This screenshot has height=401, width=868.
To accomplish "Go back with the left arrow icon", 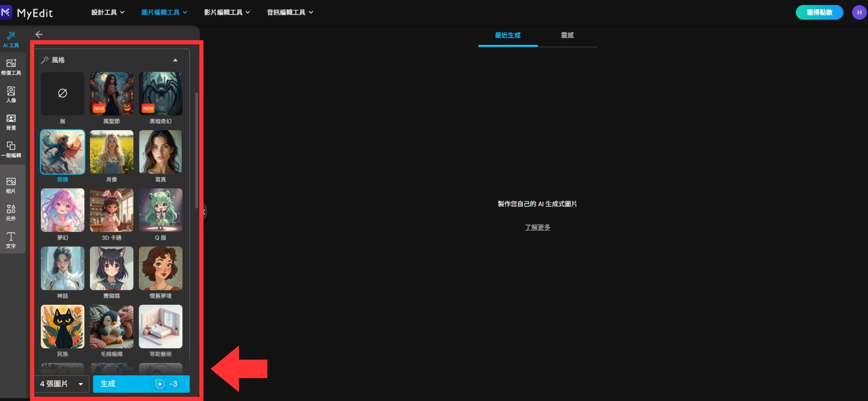I will (39, 34).
